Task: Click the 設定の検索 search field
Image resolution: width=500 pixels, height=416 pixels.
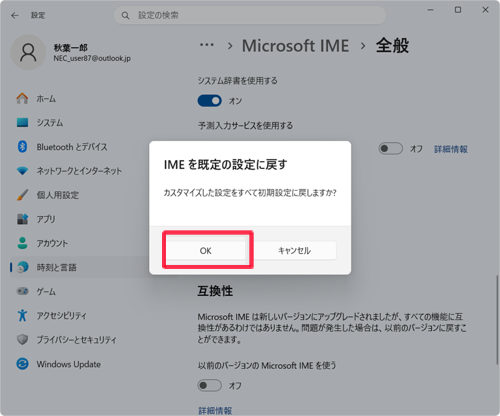Action: pyautogui.click(x=250, y=15)
